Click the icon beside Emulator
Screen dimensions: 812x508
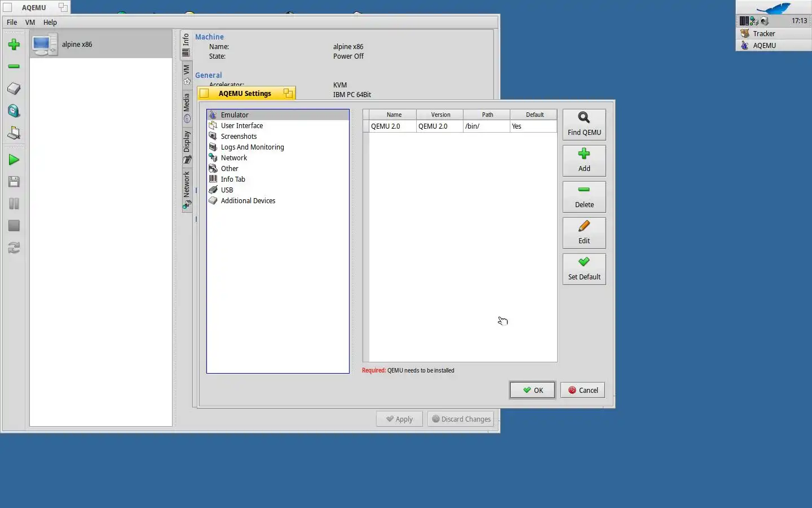(213, 115)
